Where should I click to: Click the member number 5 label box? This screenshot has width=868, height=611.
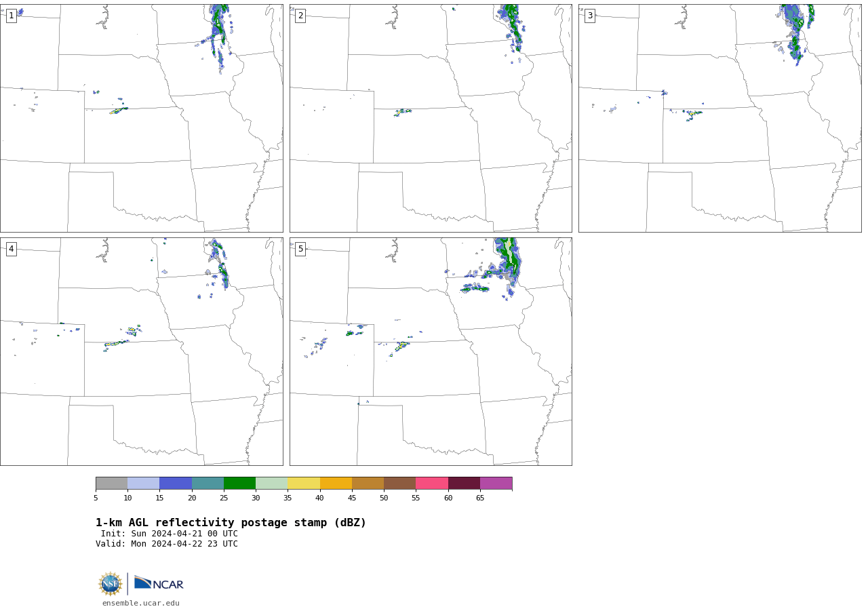[300, 249]
